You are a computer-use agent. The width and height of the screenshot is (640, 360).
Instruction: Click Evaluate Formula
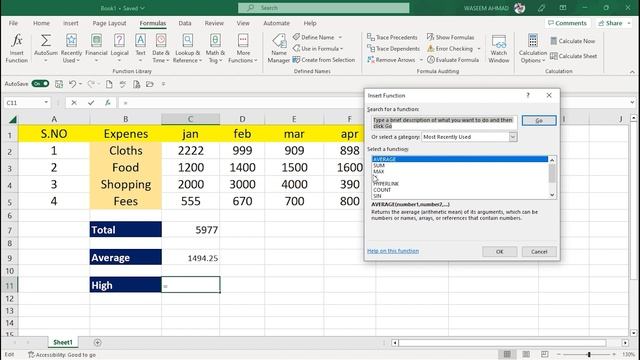point(453,60)
